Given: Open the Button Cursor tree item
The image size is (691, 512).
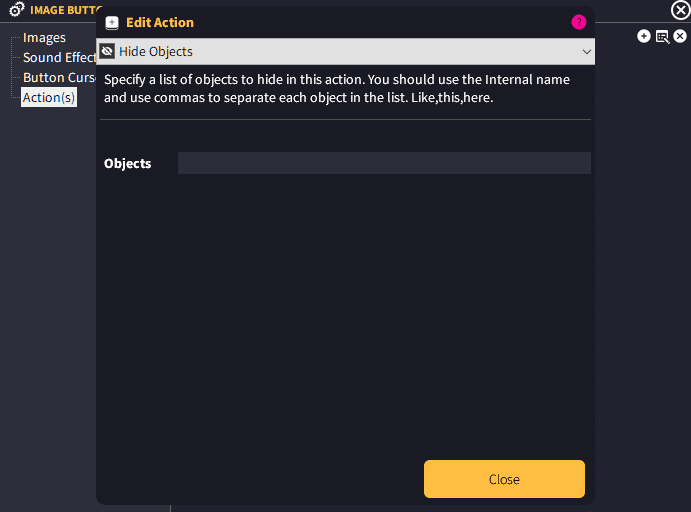Looking at the screenshot, I should (x=59, y=78).
